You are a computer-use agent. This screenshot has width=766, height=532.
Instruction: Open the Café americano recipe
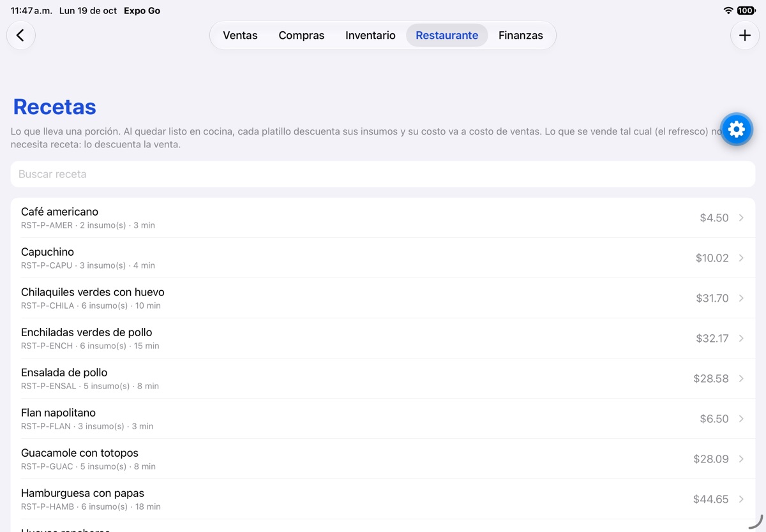point(383,218)
